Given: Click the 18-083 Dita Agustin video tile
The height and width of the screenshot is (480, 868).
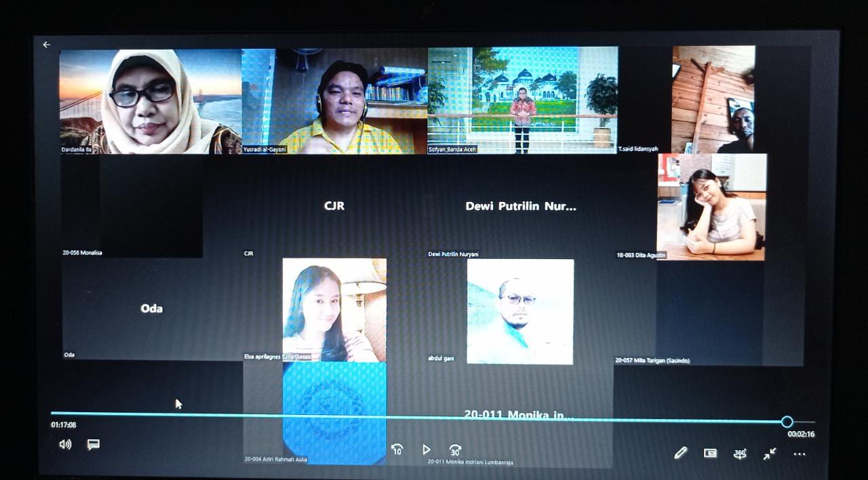Looking at the screenshot, I should coord(711,207).
